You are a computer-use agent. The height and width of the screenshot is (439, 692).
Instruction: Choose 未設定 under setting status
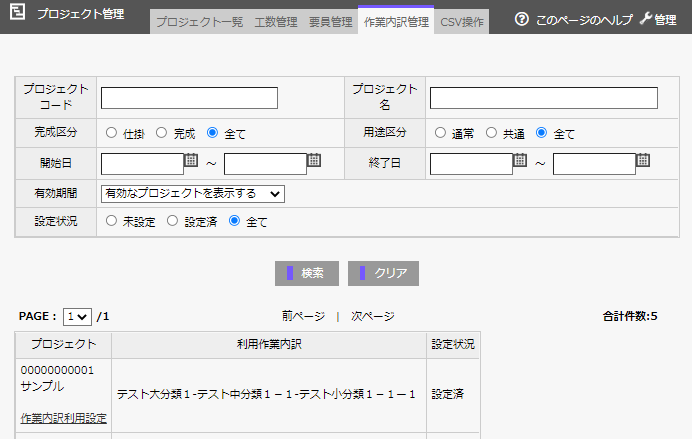point(111,222)
